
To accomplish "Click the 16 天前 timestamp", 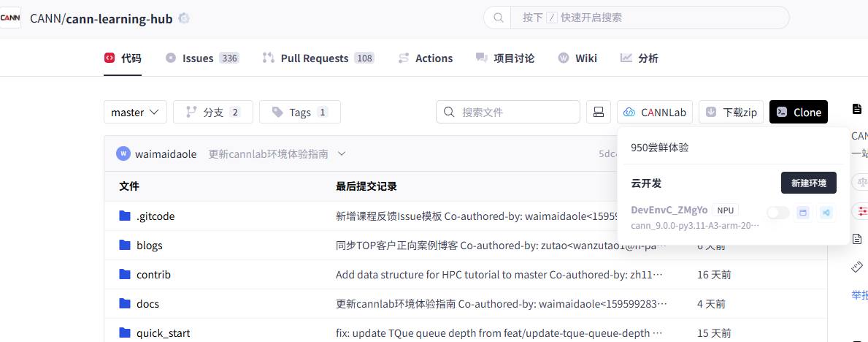I will pos(714,275).
